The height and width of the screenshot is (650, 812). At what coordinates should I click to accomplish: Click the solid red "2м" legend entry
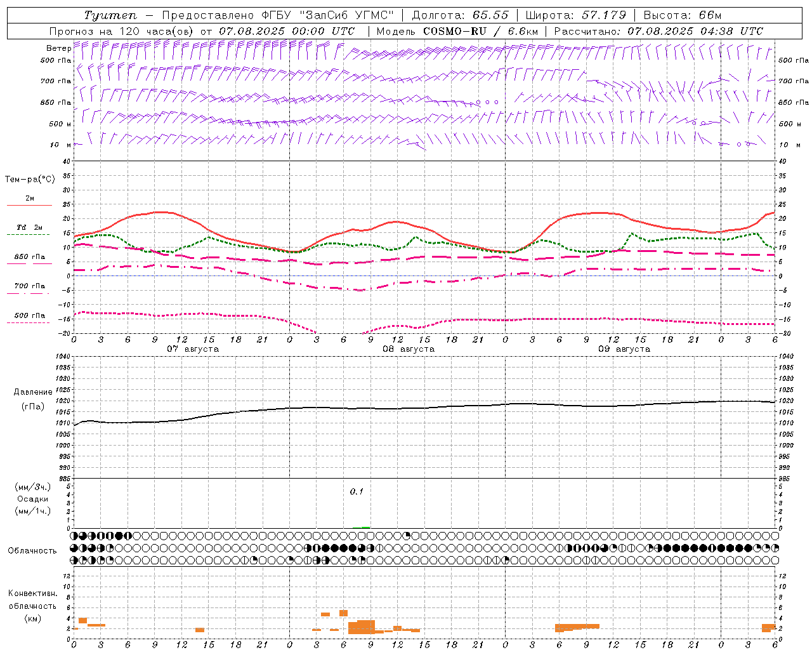29,199
